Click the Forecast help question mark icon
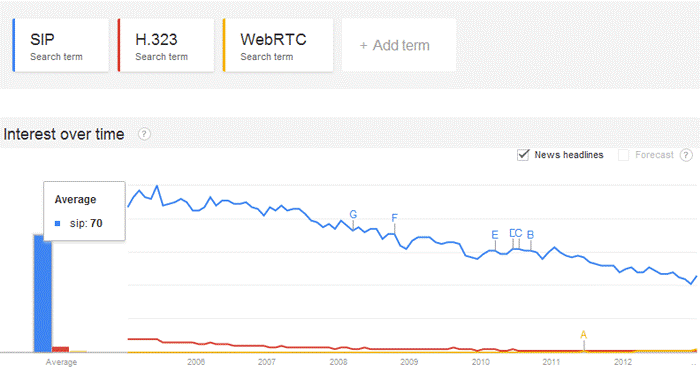The width and height of the screenshot is (700, 372). click(686, 155)
